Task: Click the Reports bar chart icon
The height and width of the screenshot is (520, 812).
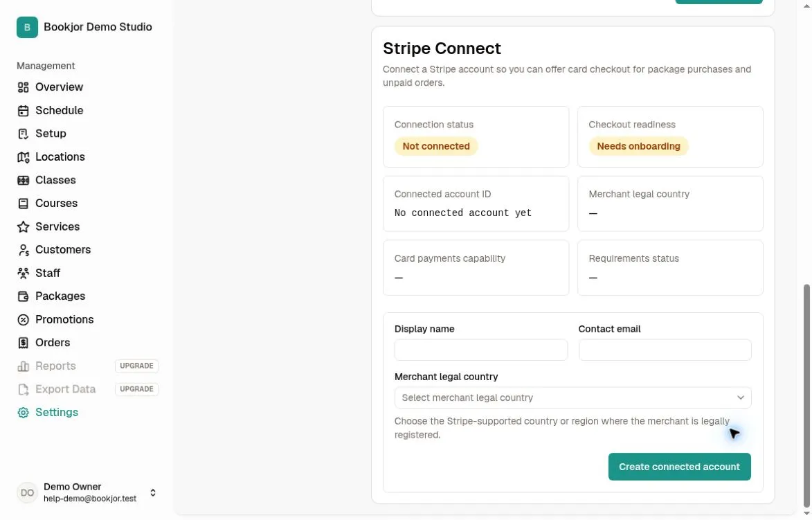Action: pos(24,366)
